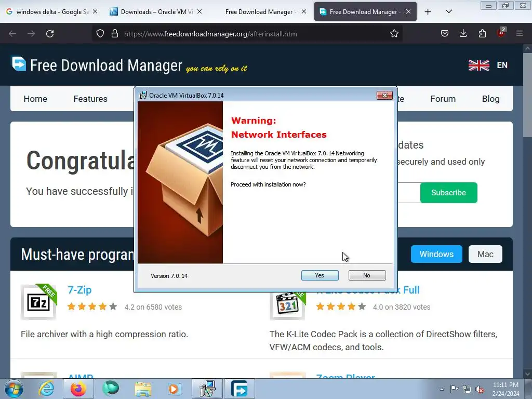The image size is (532, 399).
Task: Launch Internet Explorer from the taskbar
Action: (46, 389)
